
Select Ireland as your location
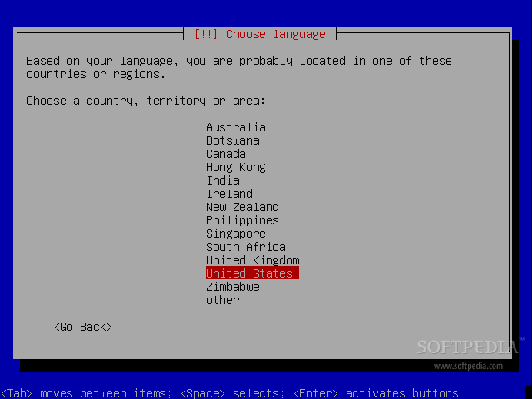(x=229, y=194)
